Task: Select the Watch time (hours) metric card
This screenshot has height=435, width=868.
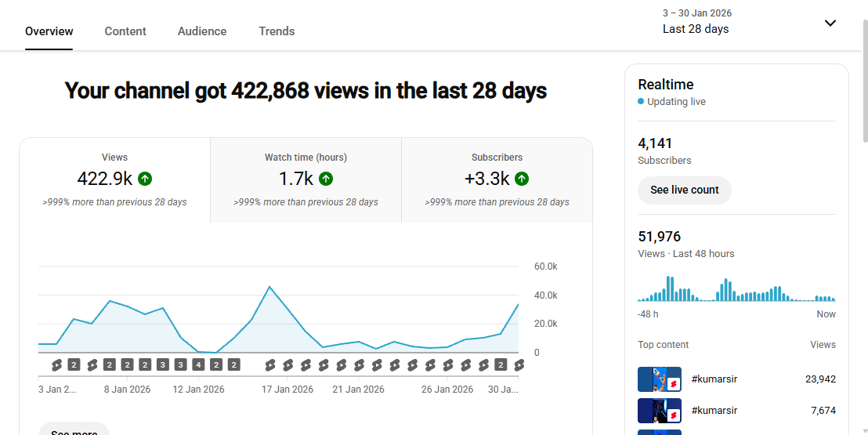Action: 306,180
